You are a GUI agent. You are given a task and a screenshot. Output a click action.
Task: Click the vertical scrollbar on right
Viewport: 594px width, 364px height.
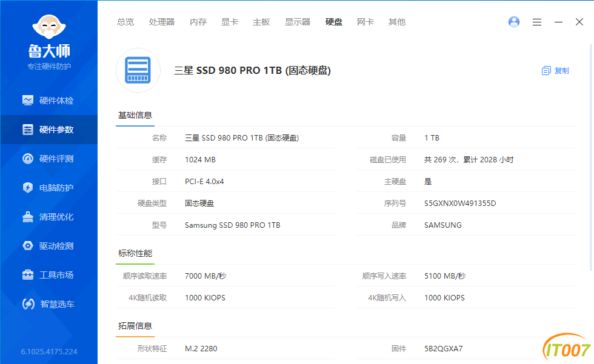591,157
